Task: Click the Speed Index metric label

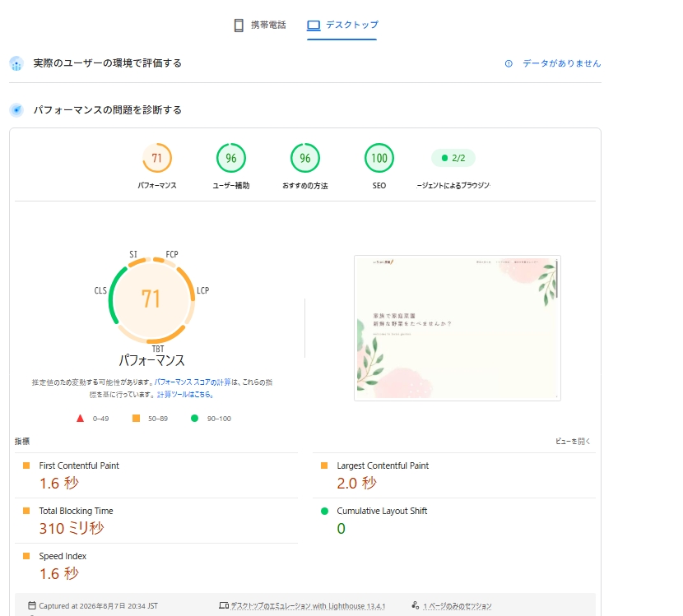Action: coord(63,556)
